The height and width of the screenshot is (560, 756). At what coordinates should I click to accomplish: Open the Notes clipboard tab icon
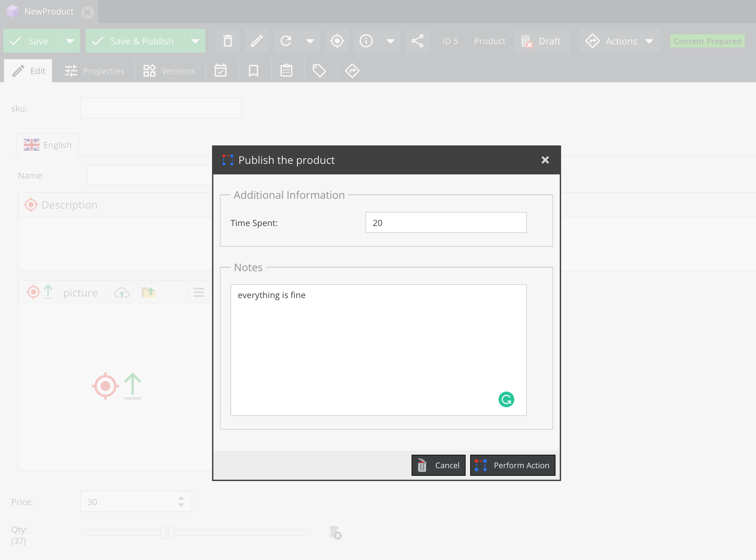[286, 70]
